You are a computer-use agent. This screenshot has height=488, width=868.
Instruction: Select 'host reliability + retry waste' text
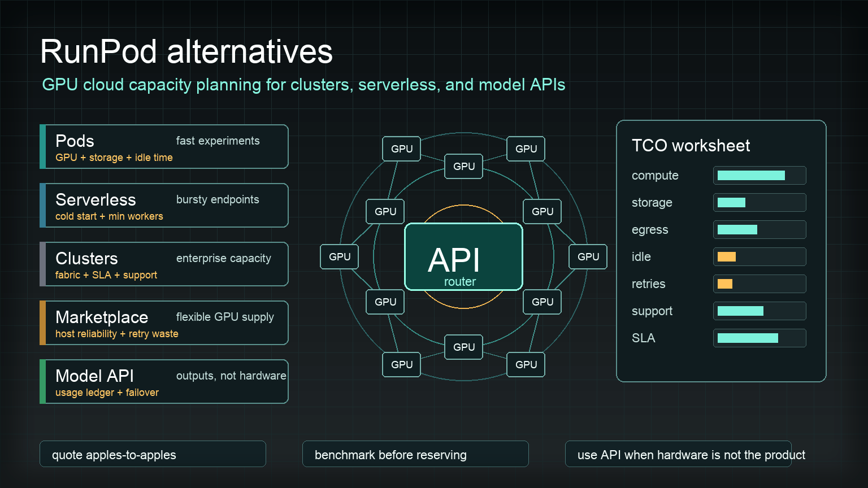pos(117,334)
